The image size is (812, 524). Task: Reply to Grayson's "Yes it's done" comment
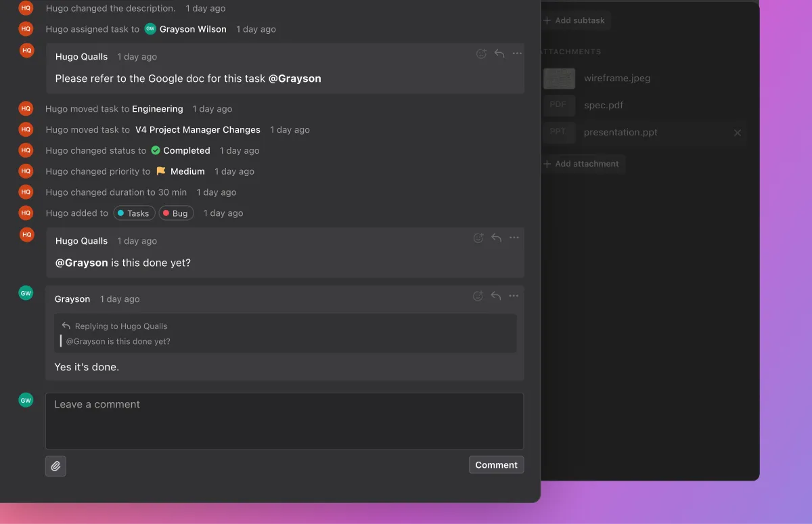(496, 296)
